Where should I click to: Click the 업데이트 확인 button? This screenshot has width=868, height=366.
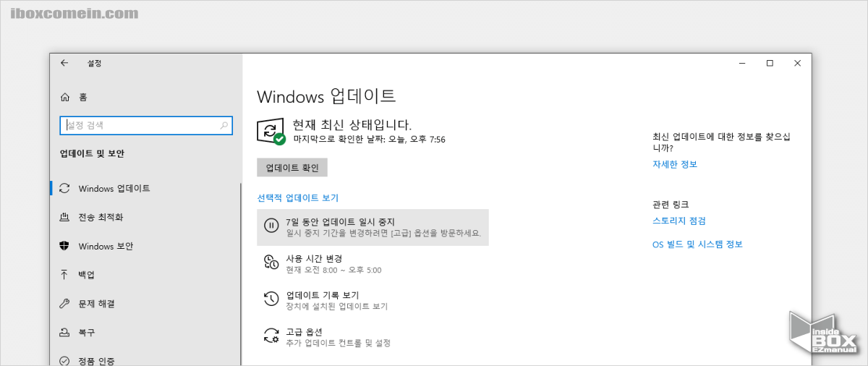coord(292,167)
